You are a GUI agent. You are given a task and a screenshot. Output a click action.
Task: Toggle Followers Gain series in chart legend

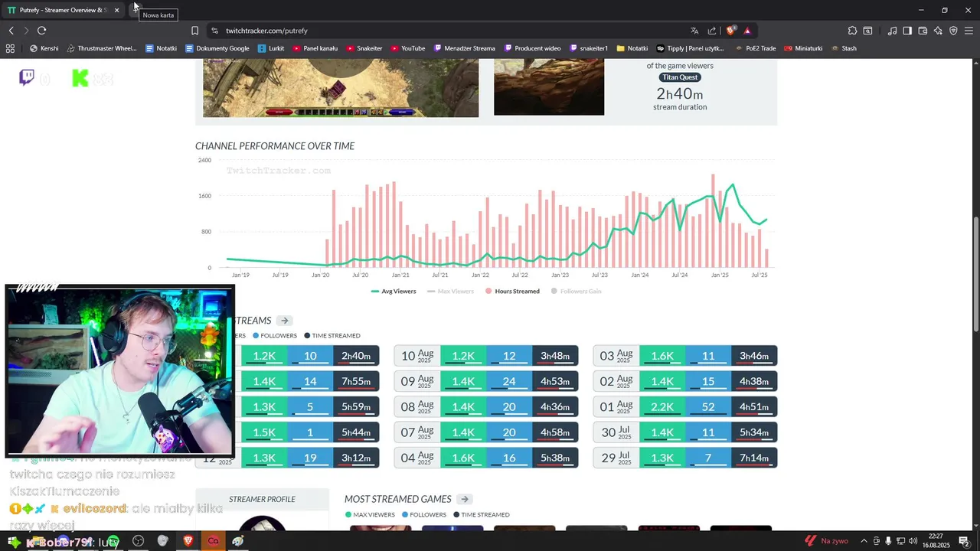click(577, 292)
